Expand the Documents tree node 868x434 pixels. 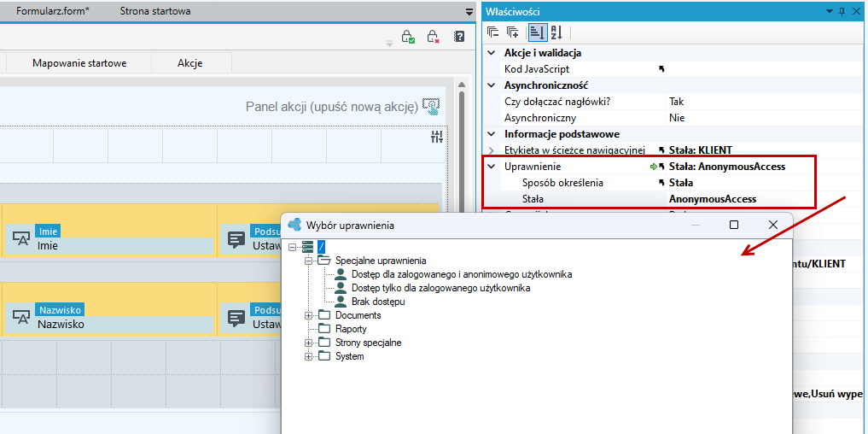[309, 315]
